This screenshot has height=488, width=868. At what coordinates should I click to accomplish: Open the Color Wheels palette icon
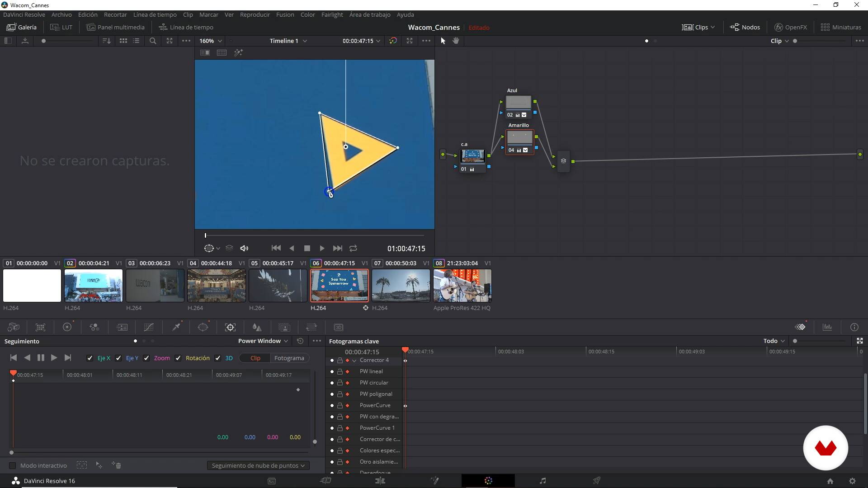coord(67,327)
